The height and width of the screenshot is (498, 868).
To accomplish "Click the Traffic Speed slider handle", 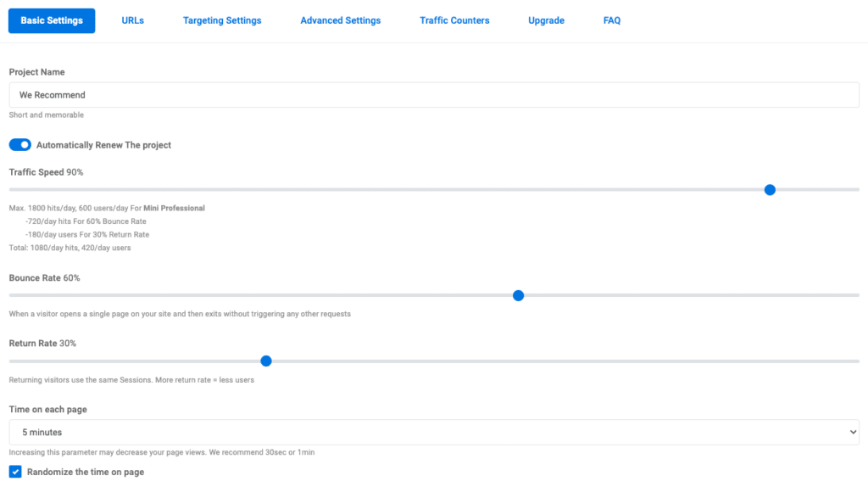I will [770, 190].
